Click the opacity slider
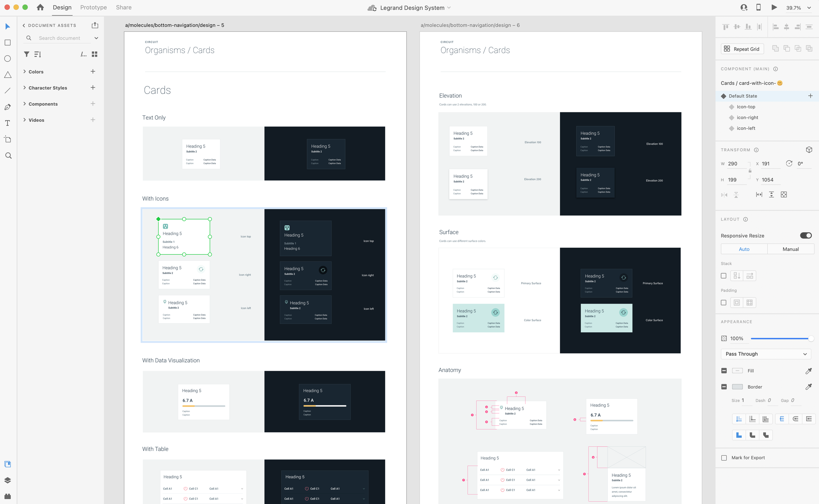 tap(780, 338)
